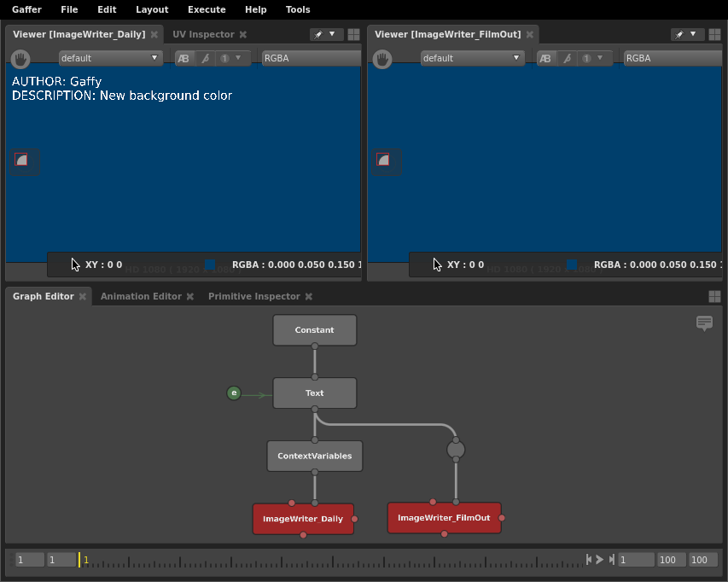Open the Execute menu

[207, 9]
